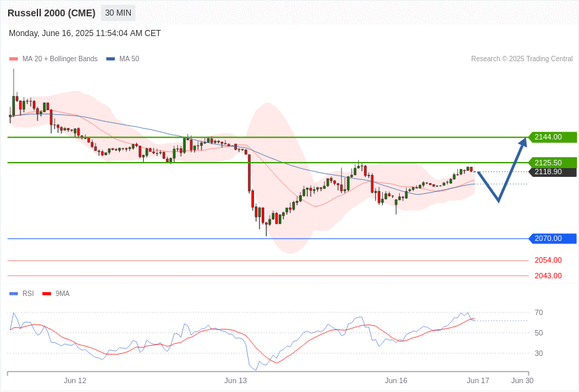
Task: Click the RSI legend color swatch
Action: (x=14, y=294)
